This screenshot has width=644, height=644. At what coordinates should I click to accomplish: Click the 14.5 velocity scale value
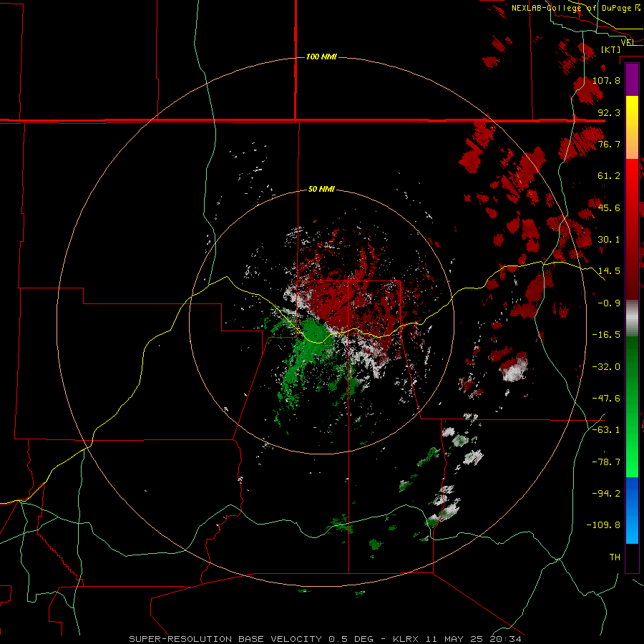609,271
